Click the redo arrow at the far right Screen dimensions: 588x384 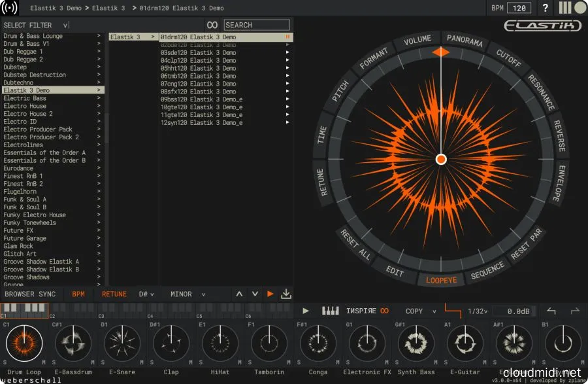coord(576,311)
